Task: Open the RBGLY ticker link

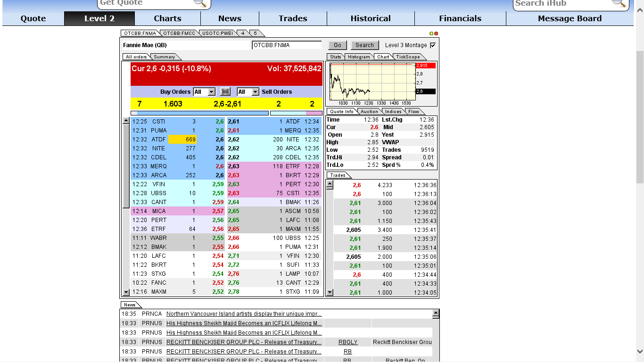Action: [x=348, y=342]
